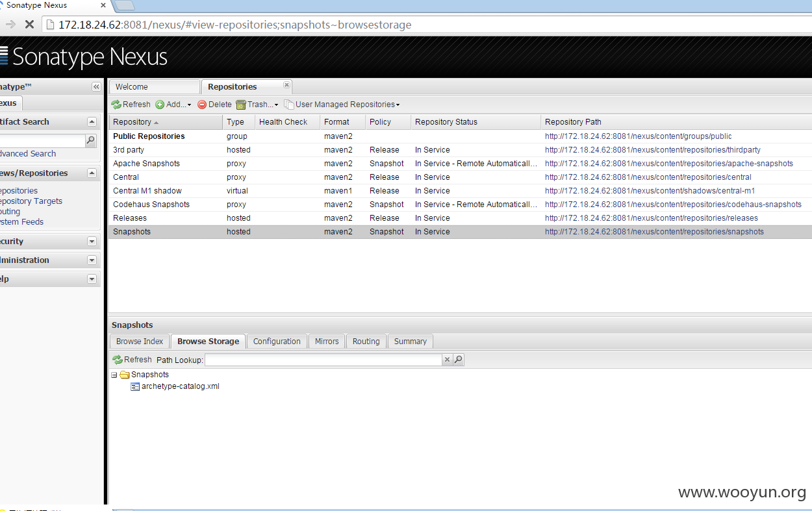Image resolution: width=812 pixels, height=511 pixels.
Task: Open the repositories/snapshots path link
Action: (x=654, y=232)
